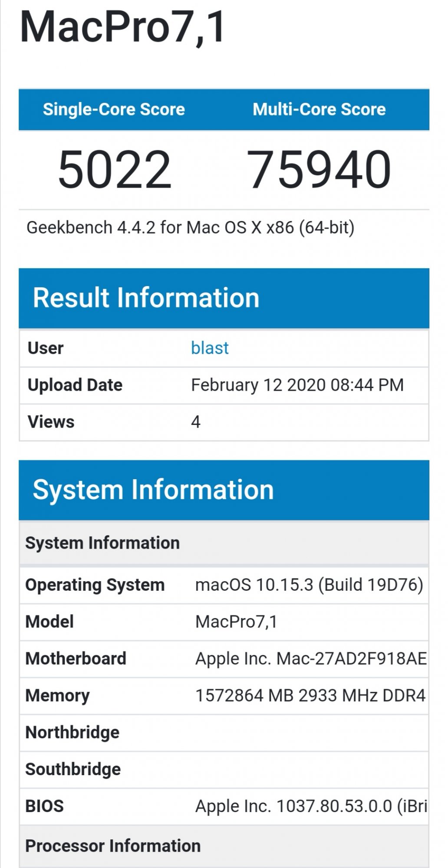Click the BIOS value Apple Inc. 1037.80.53.0.0
Image resolution: width=448 pixels, height=868 pixels.
point(310,806)
